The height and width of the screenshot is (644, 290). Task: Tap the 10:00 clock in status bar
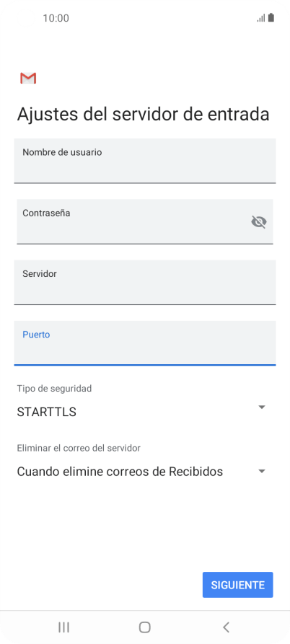click(x=56, y=18)
